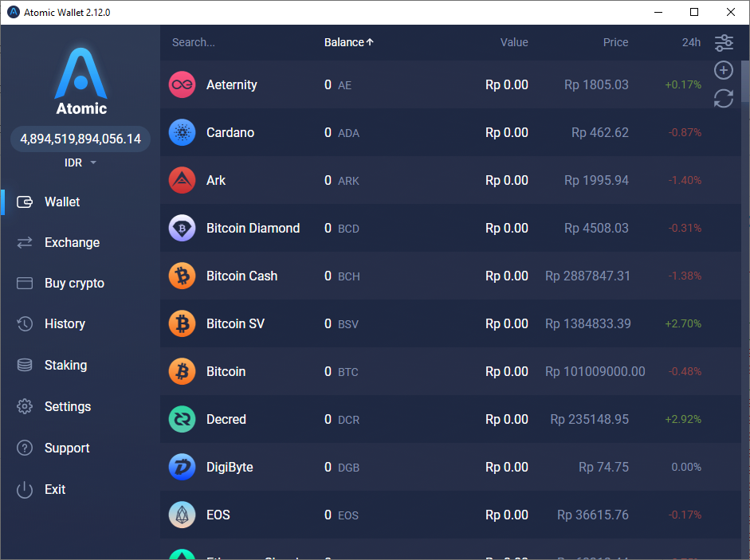Screen dimensions: 750x560
Task: Select the Decred name text
Action: point(226,419)
